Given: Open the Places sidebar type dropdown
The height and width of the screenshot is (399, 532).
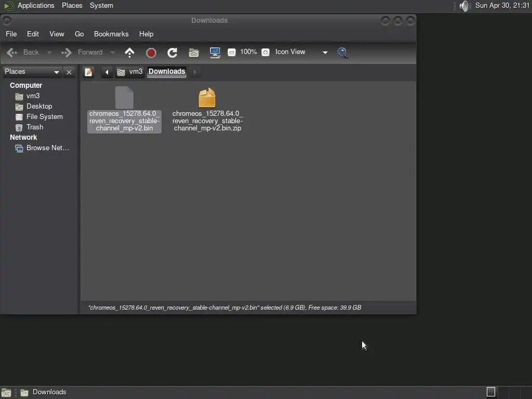Looking at the screenshot, I should [32, 72].
